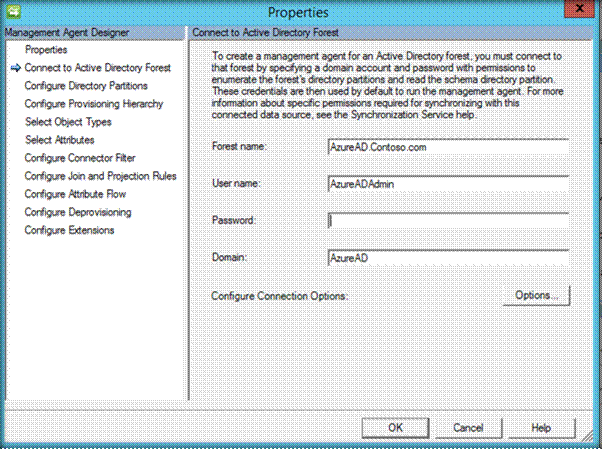The width and height of the screenshot is (602, 449).
Task: Open Help for this dialog
Action: [x=541, y=428]
